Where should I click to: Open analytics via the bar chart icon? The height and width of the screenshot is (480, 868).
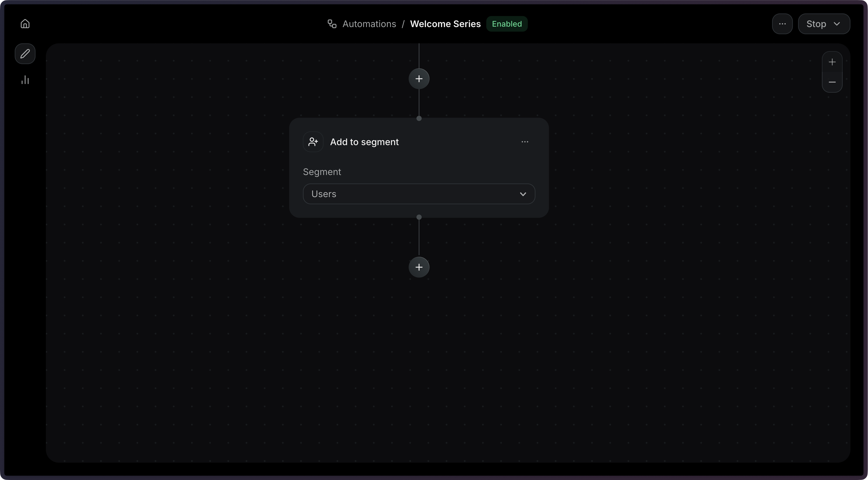click(x=25, y=80)
